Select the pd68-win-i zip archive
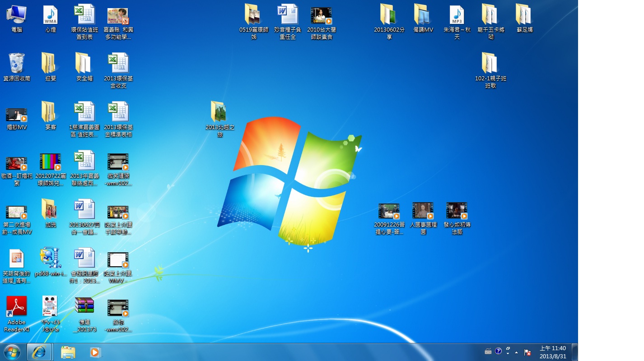Image resolution: width=644 pixels, height=361 pixels. coord(51,263)
